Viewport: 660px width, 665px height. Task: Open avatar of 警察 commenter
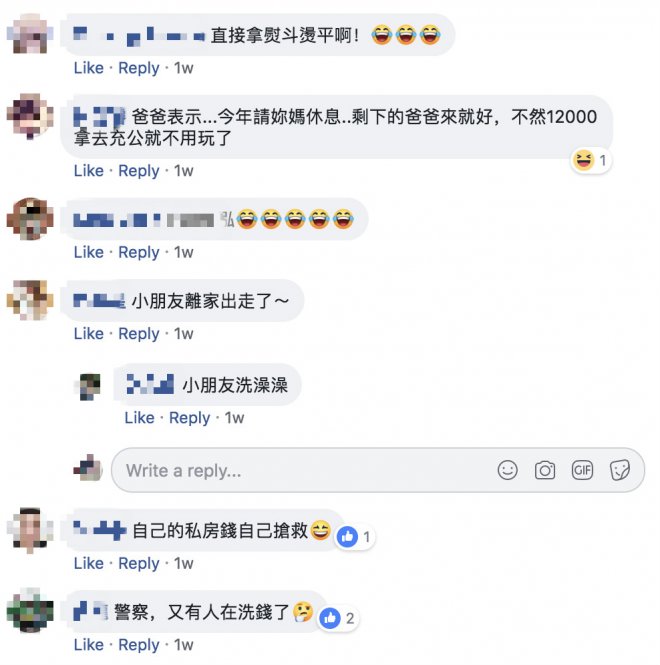(x=30, y=610)
